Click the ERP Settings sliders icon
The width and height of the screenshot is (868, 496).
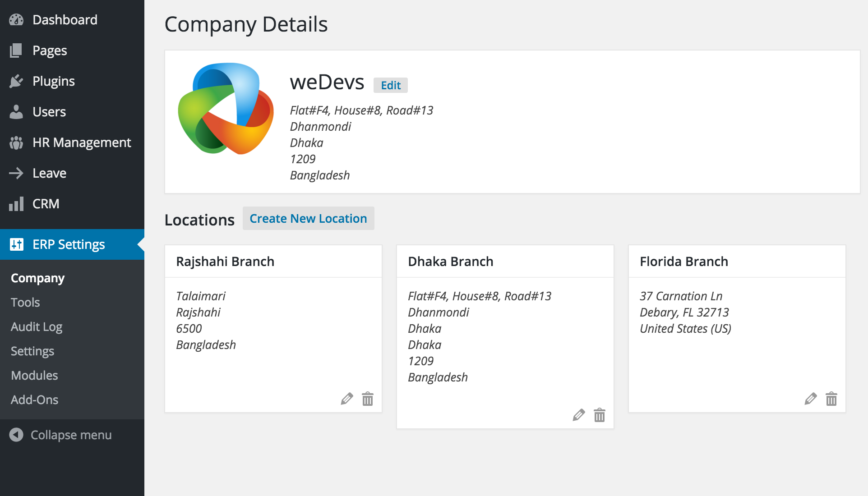tap(16, 244)
